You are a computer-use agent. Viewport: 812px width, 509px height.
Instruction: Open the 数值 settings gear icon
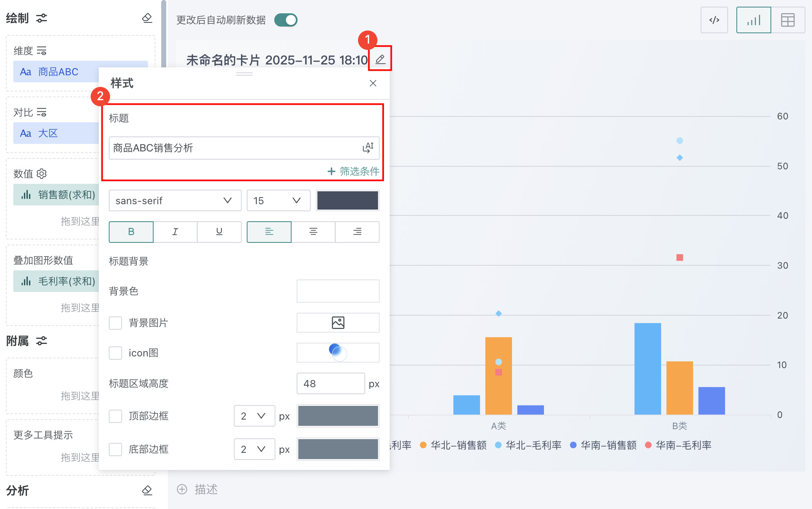[x=42, y=173]
